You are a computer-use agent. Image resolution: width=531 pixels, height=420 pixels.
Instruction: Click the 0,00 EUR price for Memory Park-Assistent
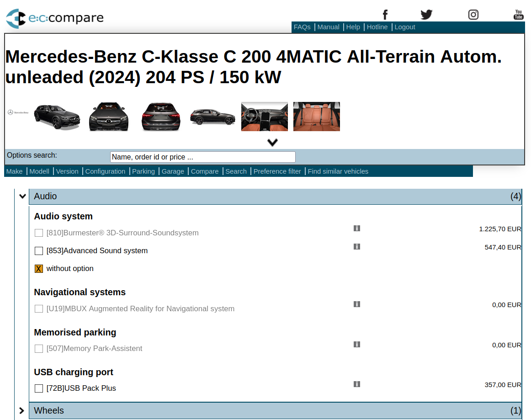pos(507,345)
